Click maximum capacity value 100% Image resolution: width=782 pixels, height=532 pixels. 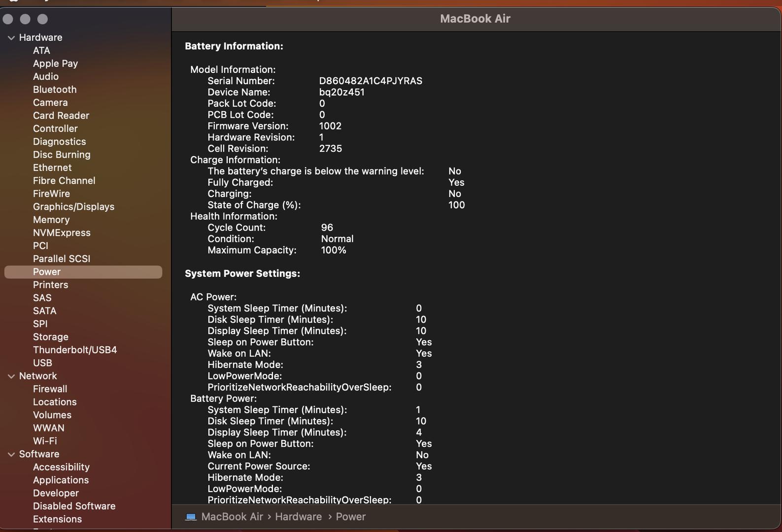coord(334,250)
